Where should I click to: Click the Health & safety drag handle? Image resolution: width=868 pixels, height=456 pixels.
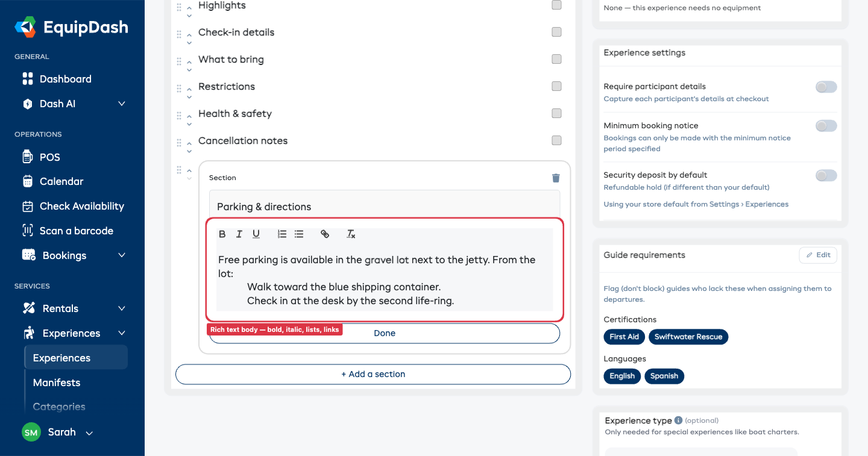click(179, 116)
